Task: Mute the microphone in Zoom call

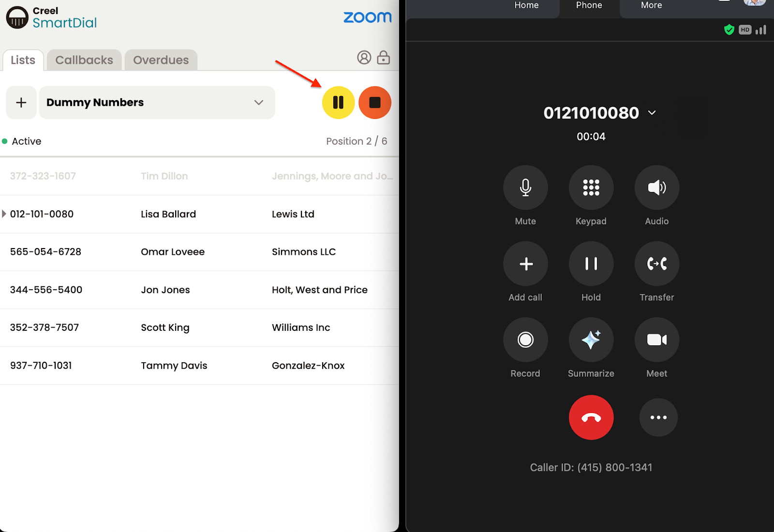Action: pyautogui.click(x=525, y=188)
